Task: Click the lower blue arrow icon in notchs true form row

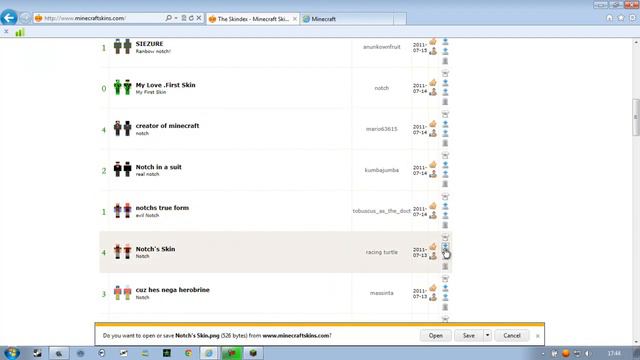Action: click(445, 215)
